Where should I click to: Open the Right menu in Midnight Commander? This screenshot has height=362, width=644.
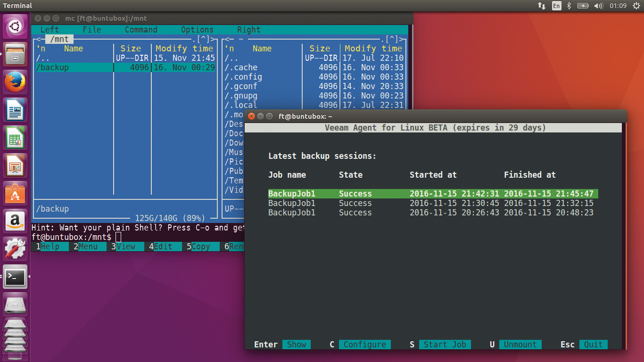click(249, 30)
